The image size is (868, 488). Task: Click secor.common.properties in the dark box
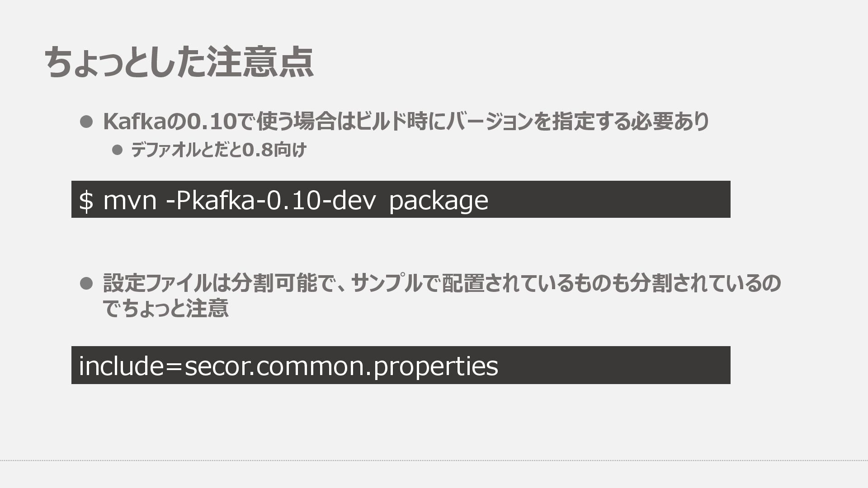341,366
